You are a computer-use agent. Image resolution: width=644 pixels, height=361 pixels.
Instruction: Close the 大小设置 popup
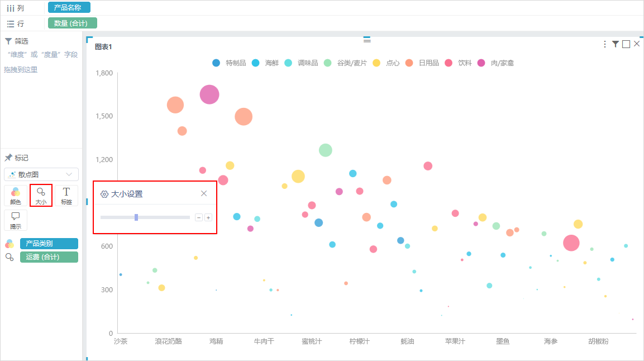(204, 193)
